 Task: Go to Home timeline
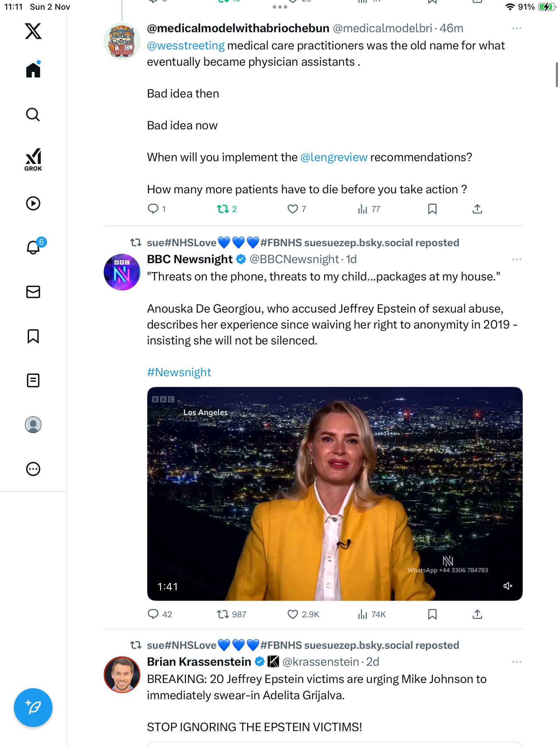coord(33,70)
